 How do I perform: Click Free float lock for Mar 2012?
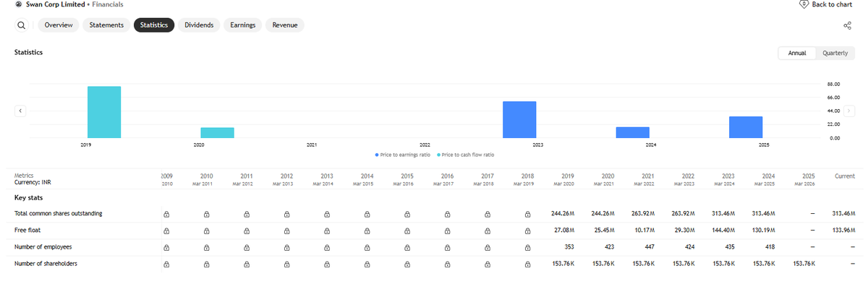(x=247, y=231)
